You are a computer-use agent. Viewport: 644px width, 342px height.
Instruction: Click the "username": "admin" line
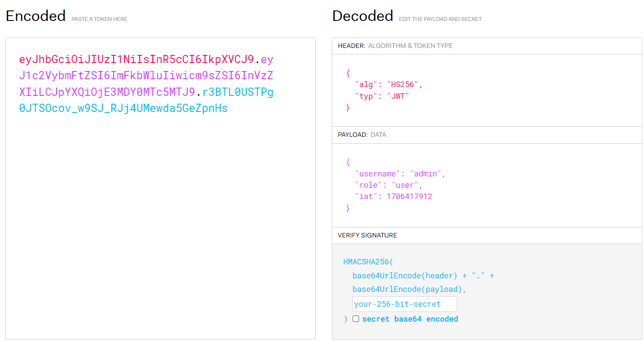tap(400, 174)
